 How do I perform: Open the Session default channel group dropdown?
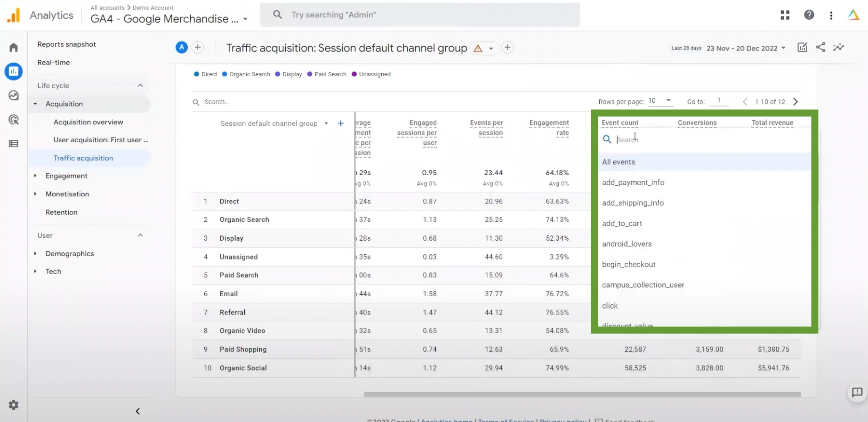pyautogui.click(x=274, y=123)
